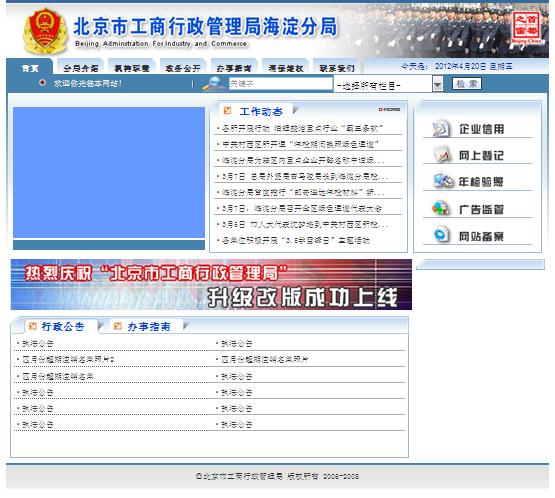This screenshot has height=498, width=555.
Task: Open the top navigation 办事指南 tab
Action: coord(234,68)
